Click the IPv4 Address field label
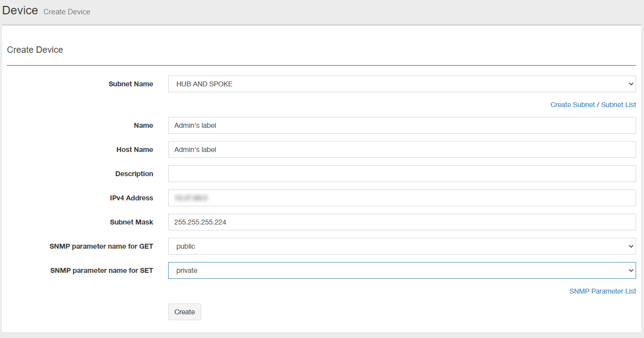644x338 pixels. click(x=131, y=198)
